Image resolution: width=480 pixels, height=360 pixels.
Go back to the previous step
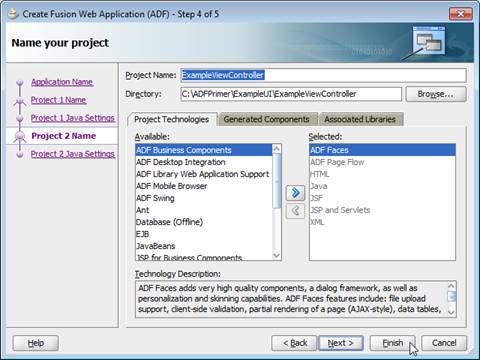tap(294, 343)
